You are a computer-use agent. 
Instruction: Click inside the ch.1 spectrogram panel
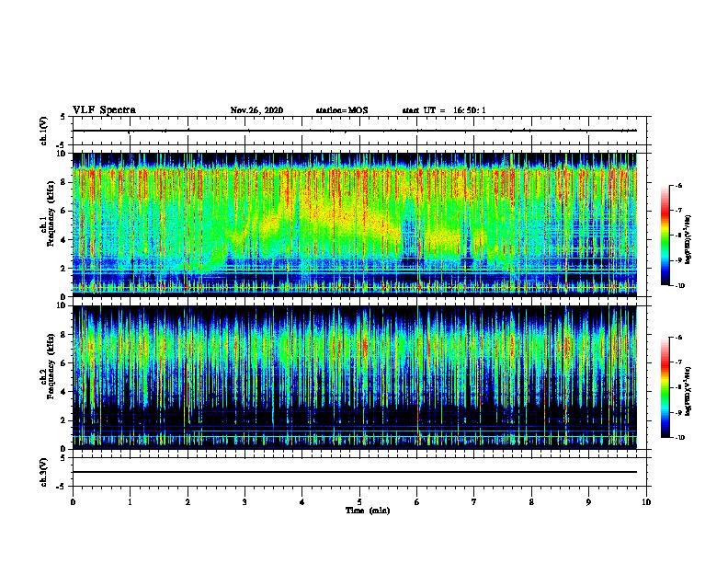coord(355,224)
